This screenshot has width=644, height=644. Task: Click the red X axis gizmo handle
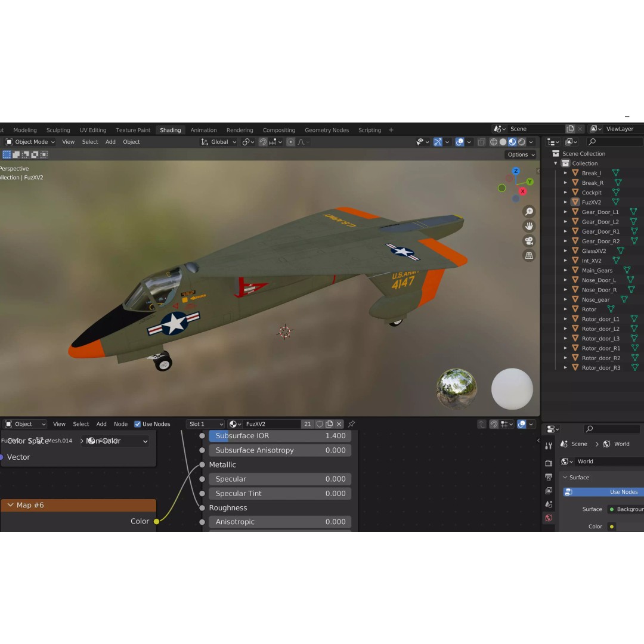click(522, 191)
